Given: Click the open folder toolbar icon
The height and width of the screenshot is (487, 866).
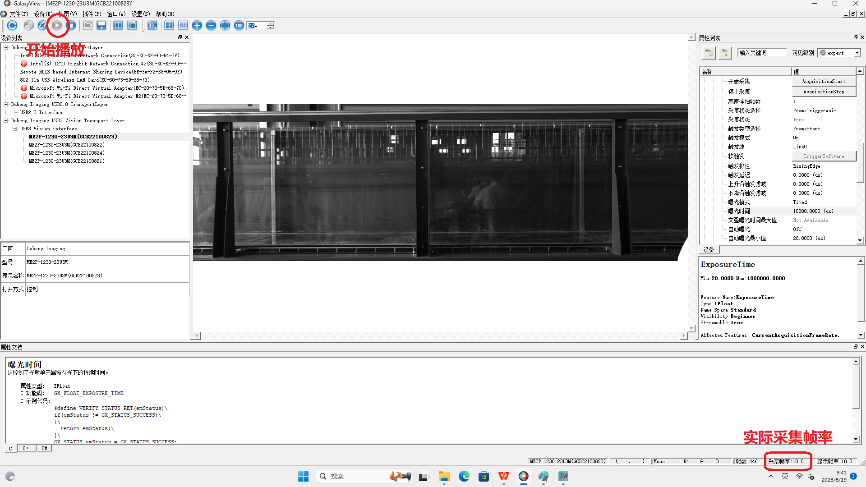Looking at the screenshot, I should coord(88,24).
